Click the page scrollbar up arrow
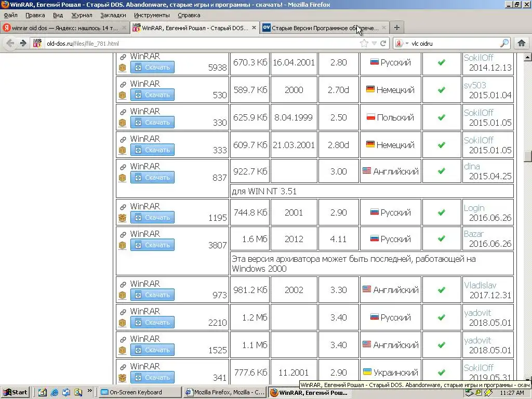Screen dimensions: 532x399 pyautogui.click(x=528, y=57)
